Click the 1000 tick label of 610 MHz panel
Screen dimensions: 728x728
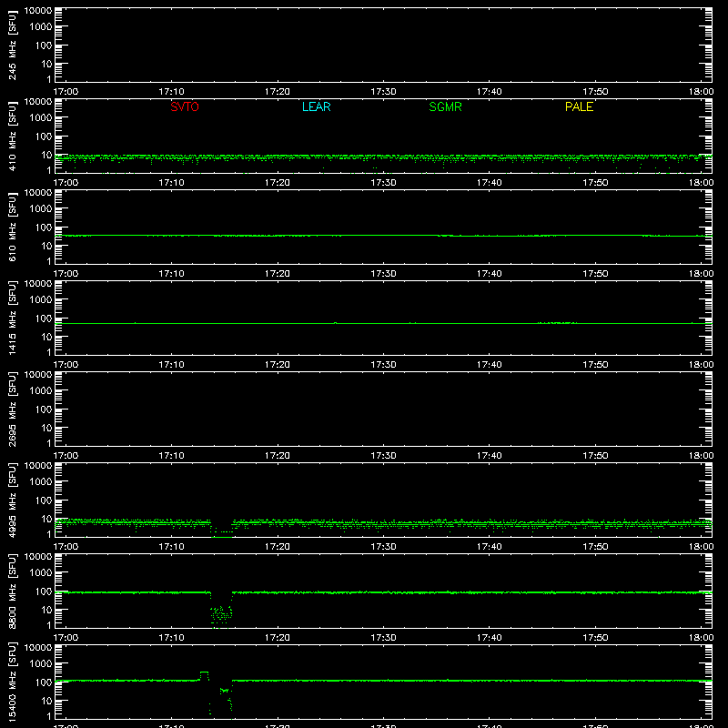point(41,209)
